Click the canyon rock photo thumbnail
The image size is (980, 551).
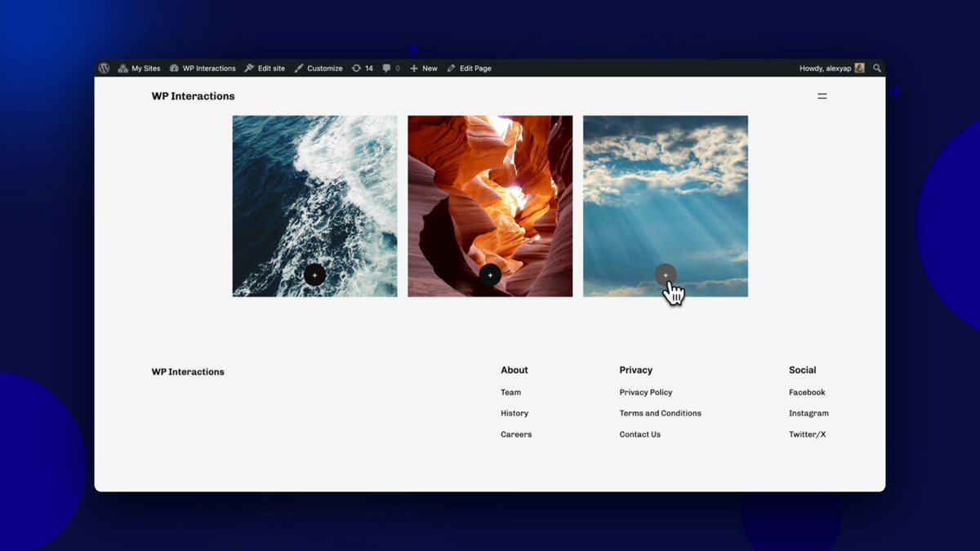[x=490, y=206]
